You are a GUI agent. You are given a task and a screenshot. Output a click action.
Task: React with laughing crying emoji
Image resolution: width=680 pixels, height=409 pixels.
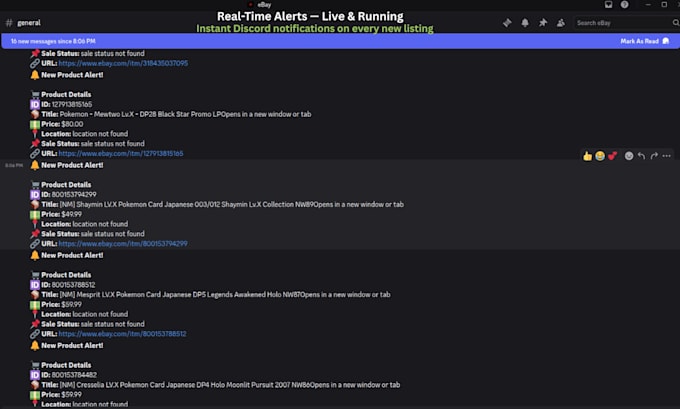tap(600, 156)
